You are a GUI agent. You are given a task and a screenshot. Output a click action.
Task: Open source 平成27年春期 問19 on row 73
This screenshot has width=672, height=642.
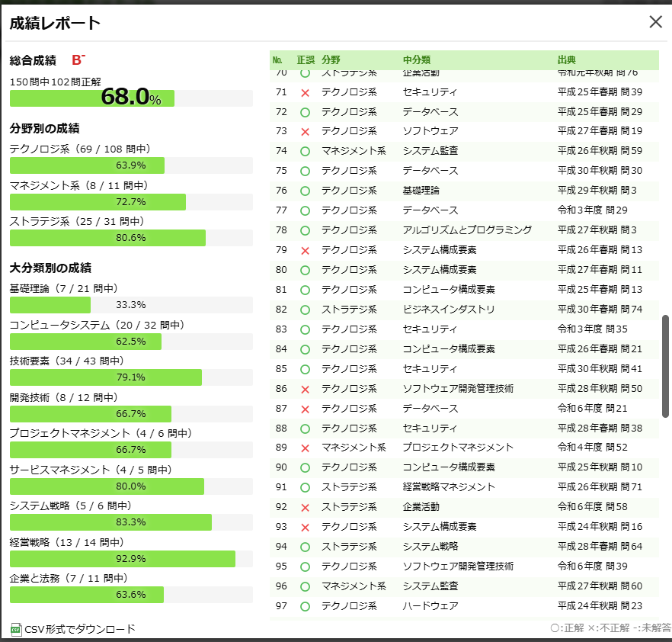click(600, 131)
